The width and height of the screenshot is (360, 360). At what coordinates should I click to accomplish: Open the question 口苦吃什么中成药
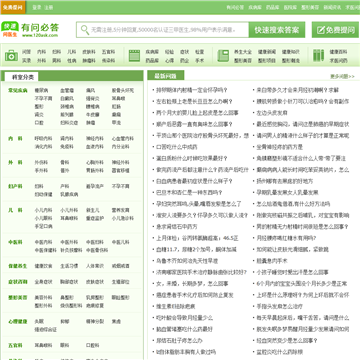(177, 147)
